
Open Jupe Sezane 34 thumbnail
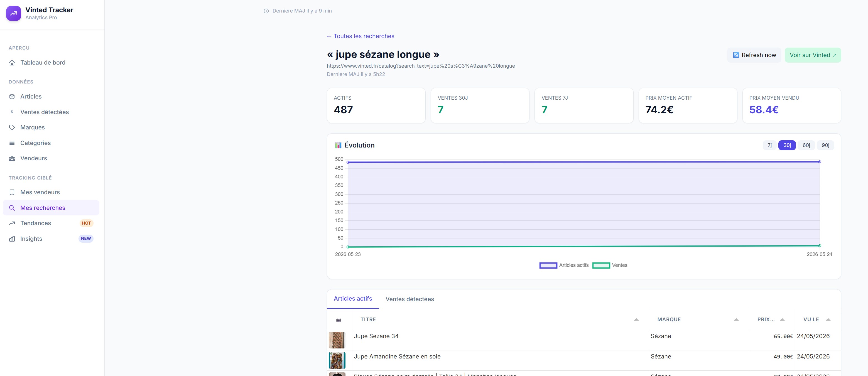(337, 340)
